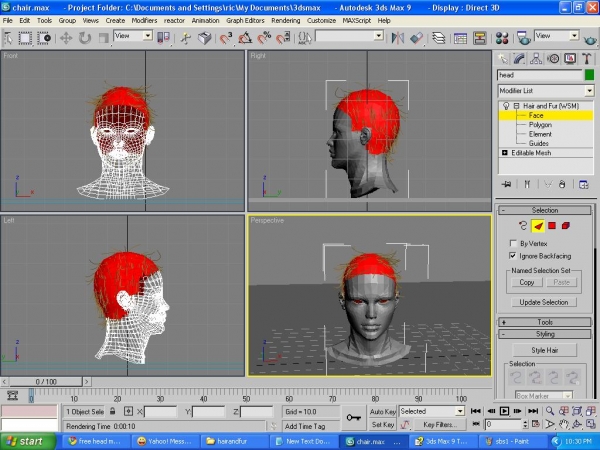600x450 pixels.
Task: Click the 0 / 100 time slider
Action: tap(46, 382)
